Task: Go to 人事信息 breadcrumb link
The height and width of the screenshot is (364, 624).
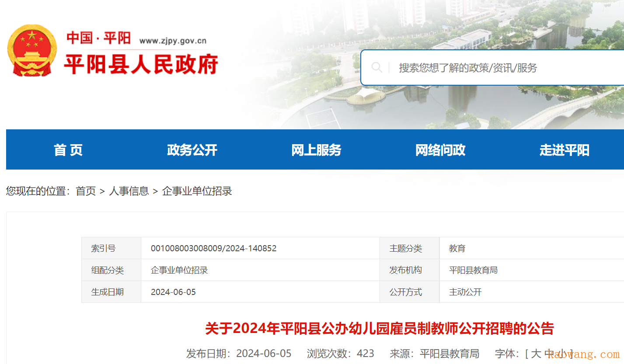Action: 129,191
